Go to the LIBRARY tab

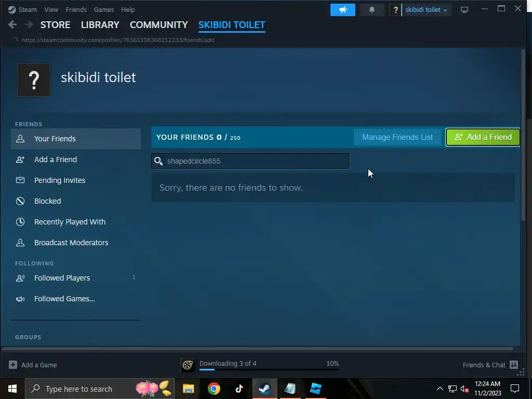[x=100, y=25]
